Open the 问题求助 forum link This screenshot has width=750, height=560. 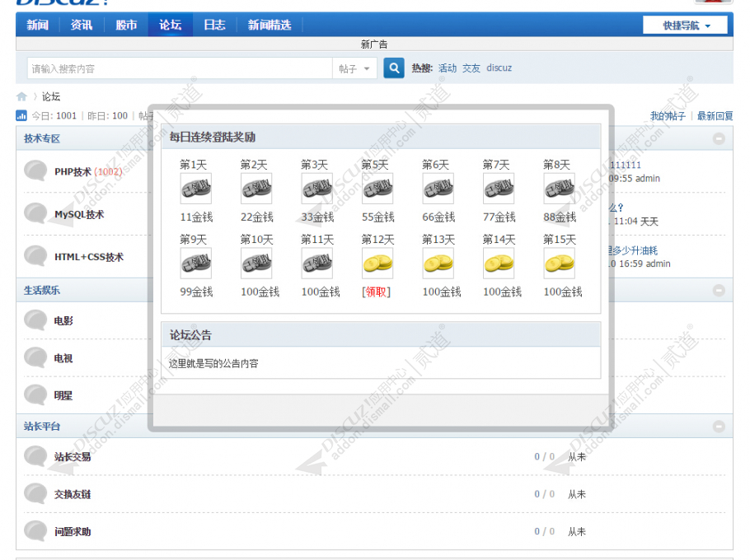click(x=73, y=531)
